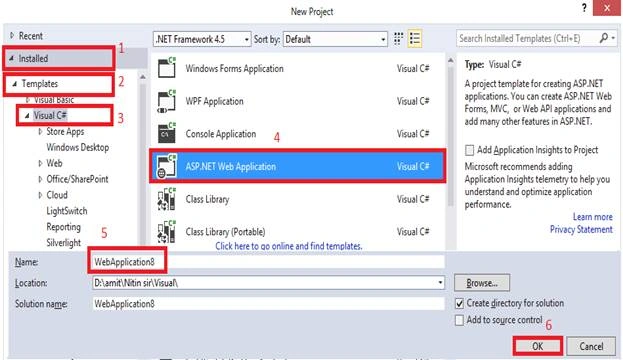Open the Location path dropdown arrow

pos(440,283)
